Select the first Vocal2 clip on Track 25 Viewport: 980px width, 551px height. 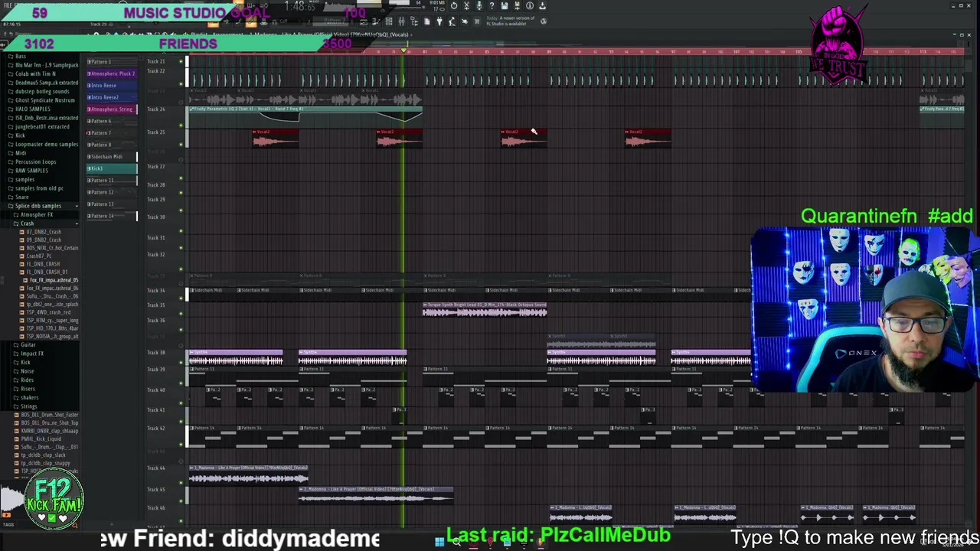click(x=275, y=138)
